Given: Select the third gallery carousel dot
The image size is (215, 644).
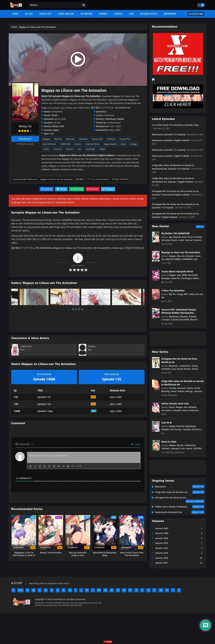Looking at the screenshot, I should (x=79, y=309).
